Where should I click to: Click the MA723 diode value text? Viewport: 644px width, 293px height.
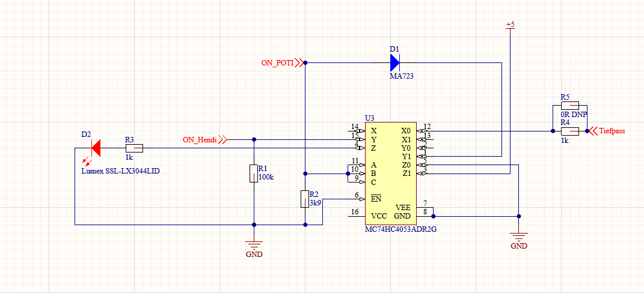401,76
